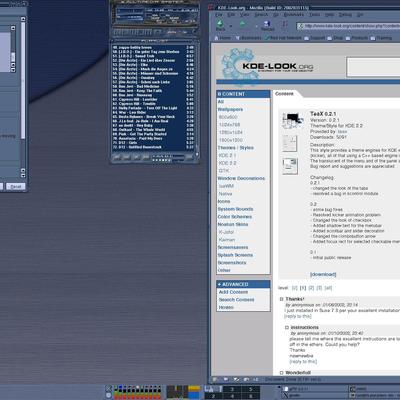Open the Window Decorations category
Viewport: 400px width, 400px height.
pos(241,178)
